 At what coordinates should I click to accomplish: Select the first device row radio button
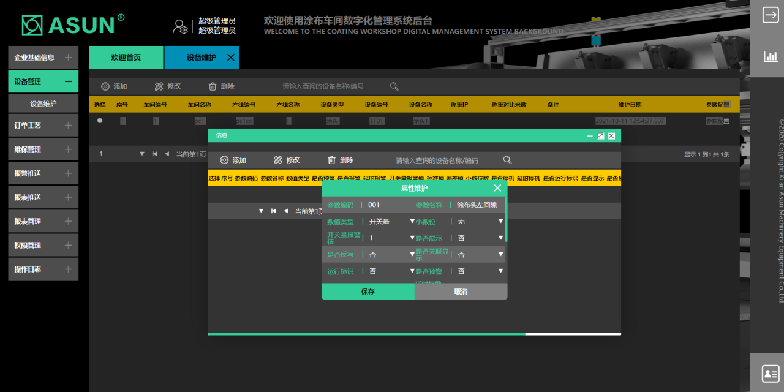click(100, 120)
